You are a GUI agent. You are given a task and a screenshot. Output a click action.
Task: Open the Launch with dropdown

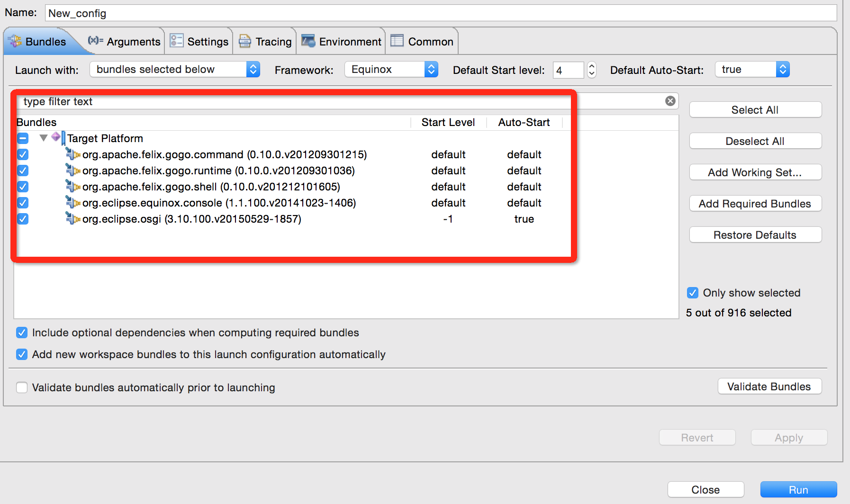(x=175, y=70)
